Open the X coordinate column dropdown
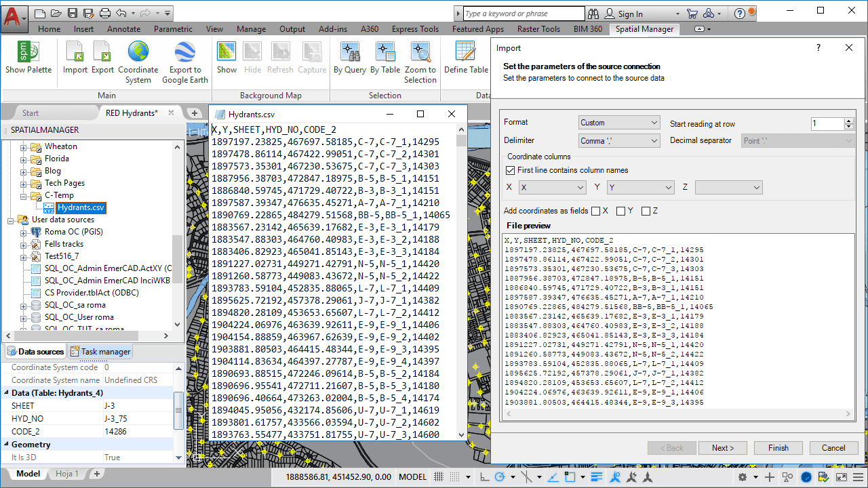 [552, 187]
